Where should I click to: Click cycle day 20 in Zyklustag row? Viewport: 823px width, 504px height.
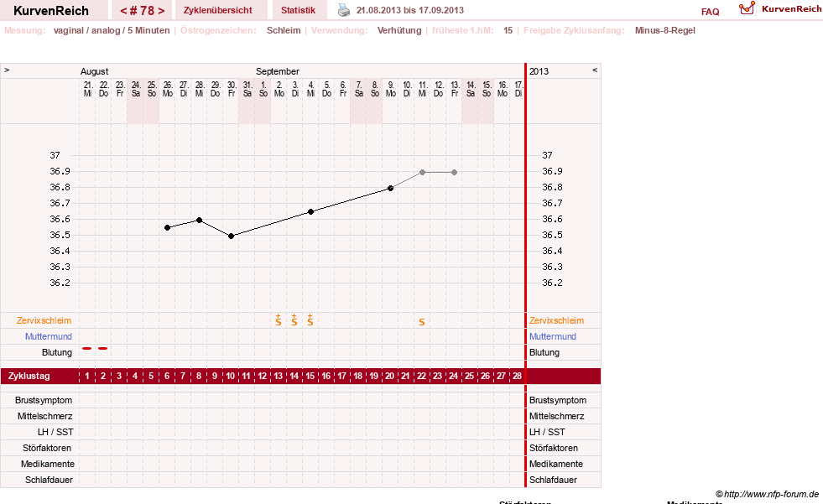(389, 376)
